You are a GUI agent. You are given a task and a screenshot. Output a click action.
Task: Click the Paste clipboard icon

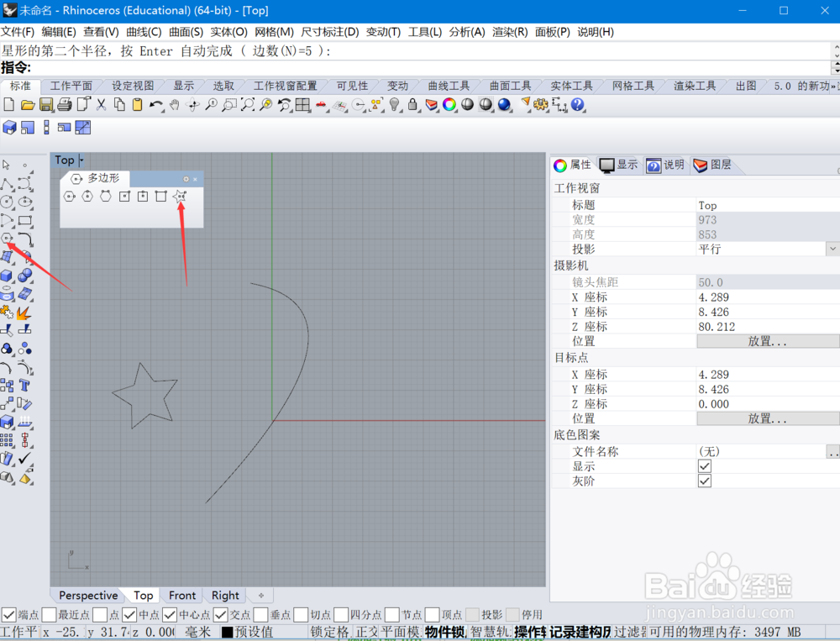[x=138, y=104]
